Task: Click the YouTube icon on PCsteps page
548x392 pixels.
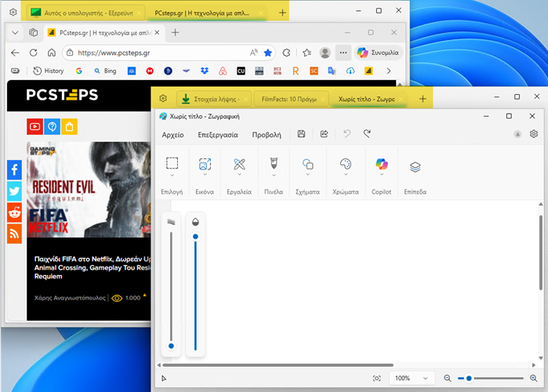Action: (34, 126)
